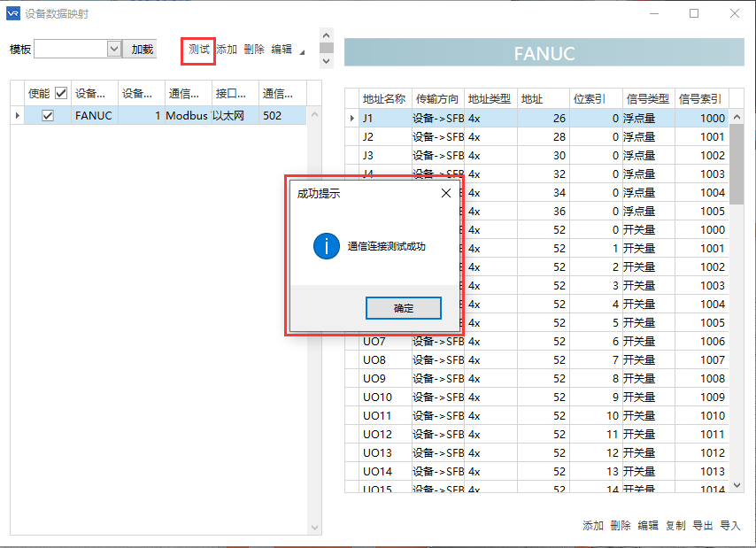Screen dimensions: 756x548
Task: Click 编辑 below the mapping table
Action: [x=647, y=525]
